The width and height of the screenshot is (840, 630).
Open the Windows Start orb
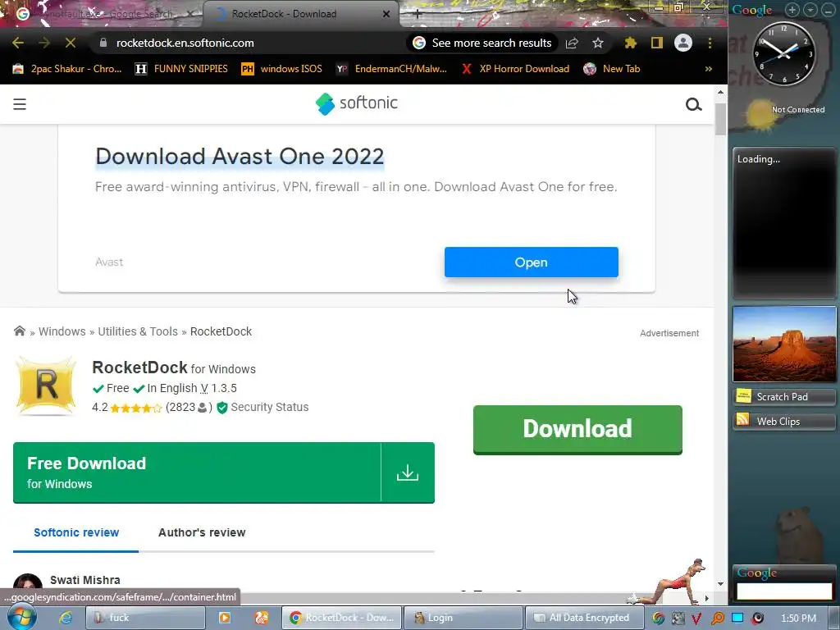pyautogui.click(x=22, y=617)
